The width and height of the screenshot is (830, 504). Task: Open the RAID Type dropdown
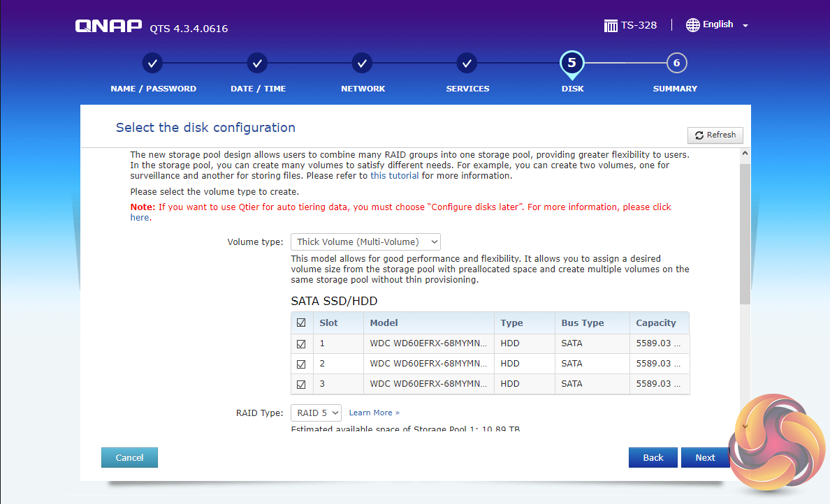coord(316,413)
